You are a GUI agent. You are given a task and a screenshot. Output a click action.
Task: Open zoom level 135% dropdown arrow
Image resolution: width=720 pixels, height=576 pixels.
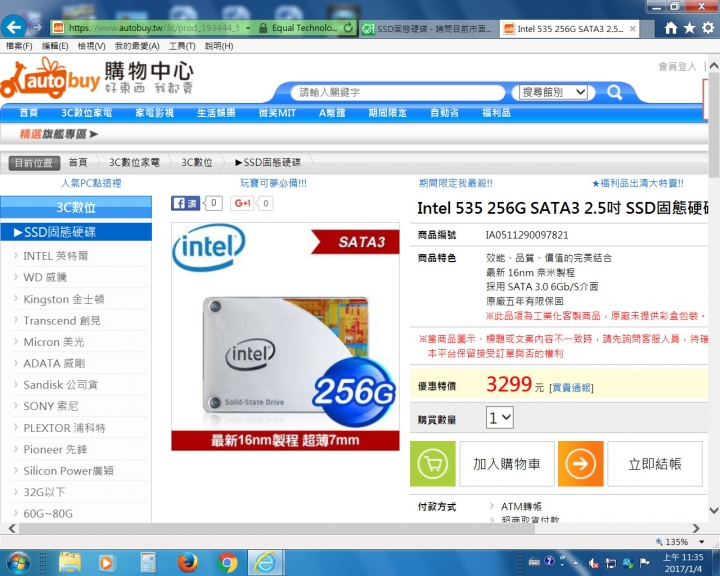702,542
